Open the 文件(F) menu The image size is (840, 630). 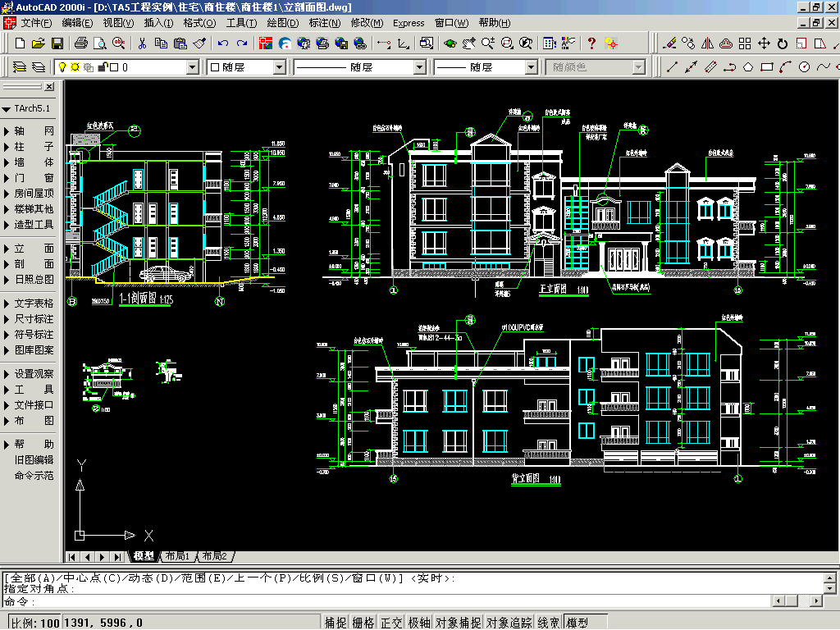tap(36, 23)
